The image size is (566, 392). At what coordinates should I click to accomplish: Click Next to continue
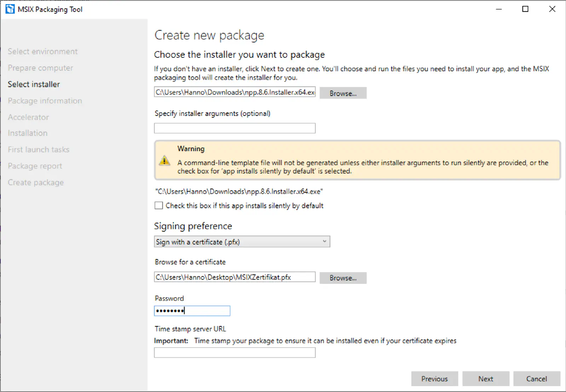pyautogui.click(x=486, y=379)
